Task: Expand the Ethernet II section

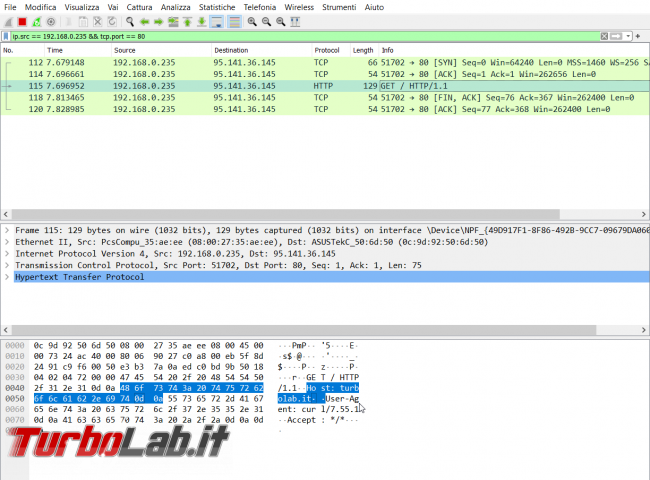Action: click(x=7, y=242)
